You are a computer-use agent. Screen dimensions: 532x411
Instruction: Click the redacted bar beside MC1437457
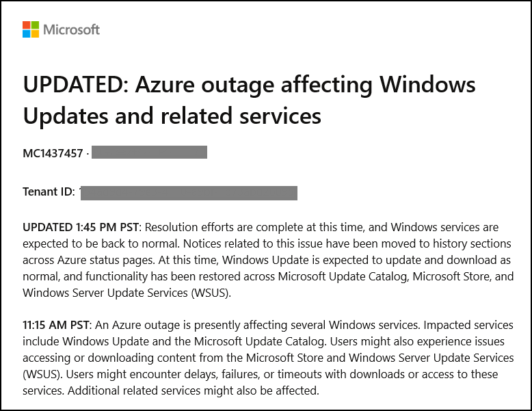click(149, 152)
